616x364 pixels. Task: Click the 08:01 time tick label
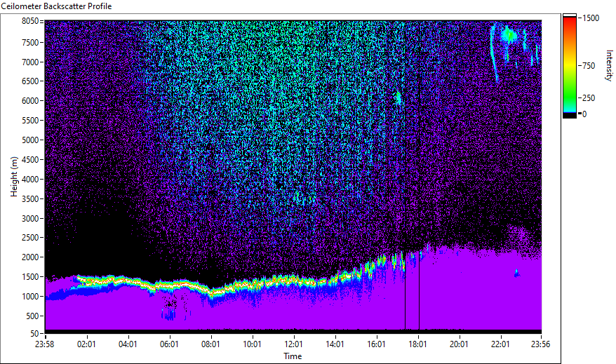coord(210,344)
